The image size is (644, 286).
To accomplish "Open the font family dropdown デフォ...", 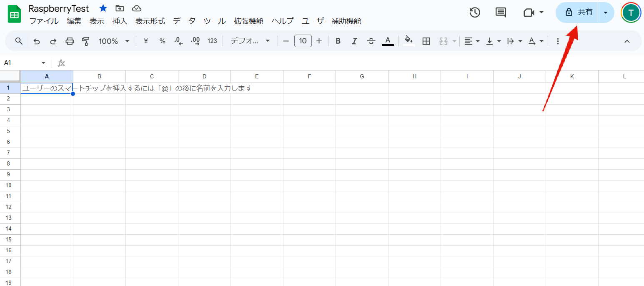I will (251, 41).
